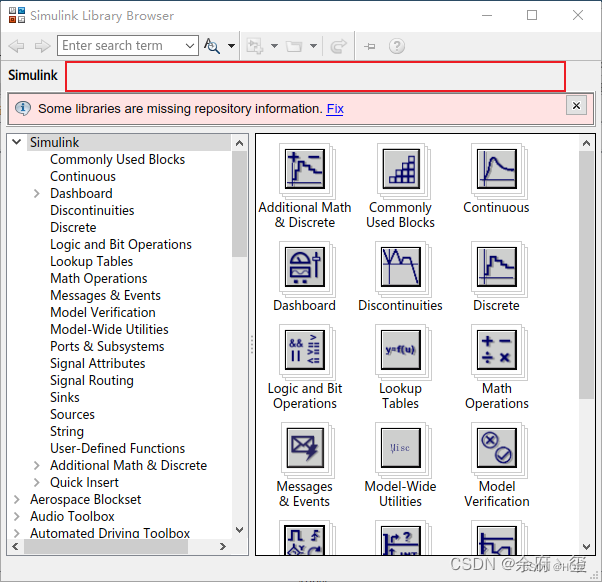Click the pin (stay on top) icon
The image size is (602, 582).
coord(369,46)
